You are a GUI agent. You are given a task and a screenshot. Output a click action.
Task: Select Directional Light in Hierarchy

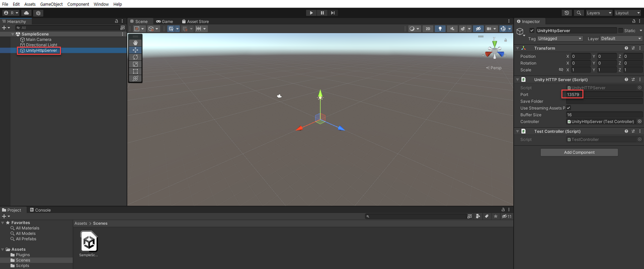pyautogui.click(x=41, y=45)
